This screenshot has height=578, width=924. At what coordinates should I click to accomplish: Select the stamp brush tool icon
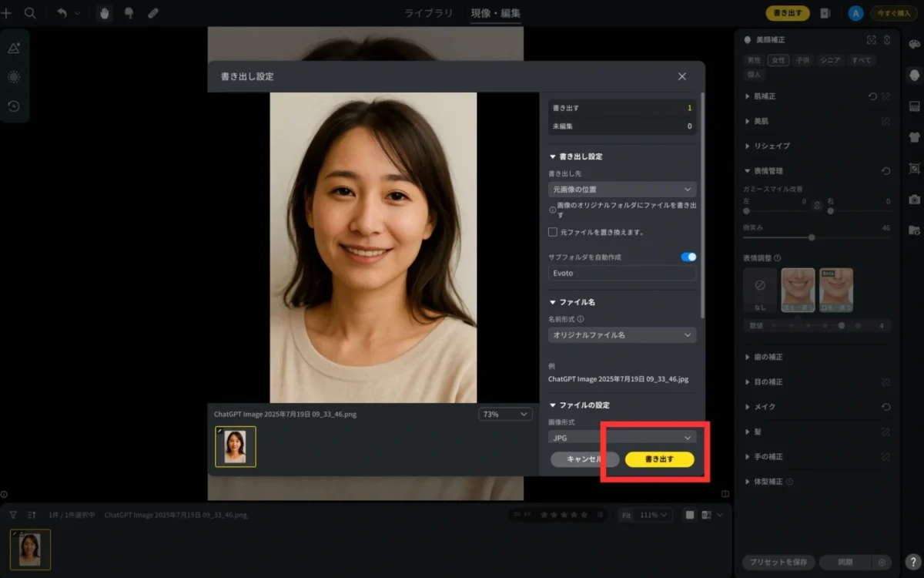coord(129,13)
